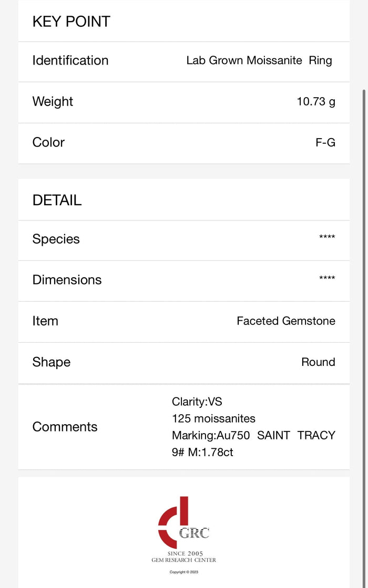Click the Round shape value

pyautogui.click(x=319, y=362)
